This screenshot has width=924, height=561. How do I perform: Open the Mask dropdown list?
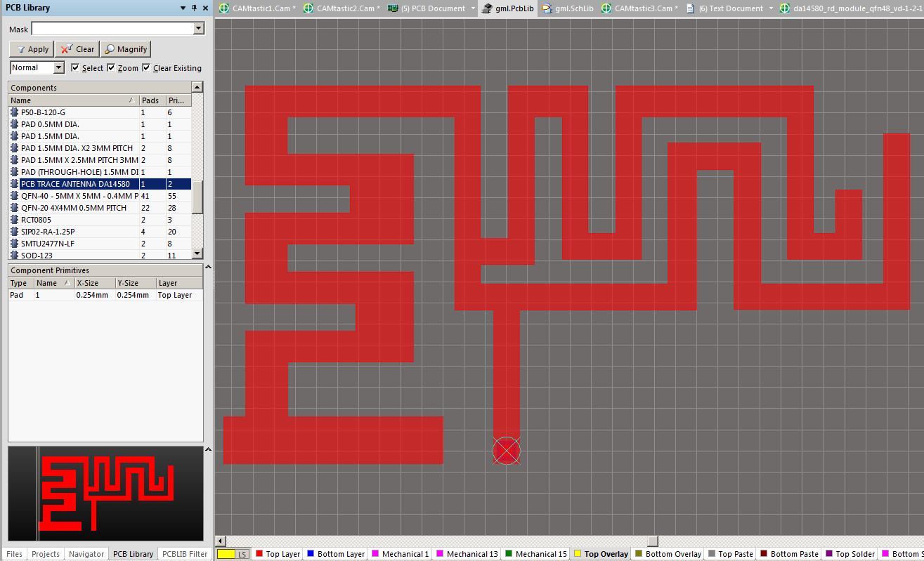pyautogui.click(x=198, y=29)
